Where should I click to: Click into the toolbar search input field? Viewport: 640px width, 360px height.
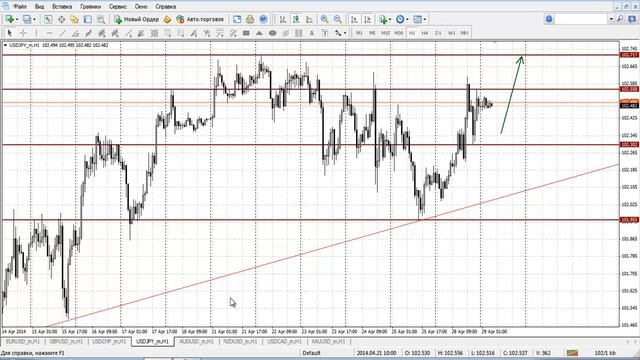pyautogui.click(x=582, y=19)
